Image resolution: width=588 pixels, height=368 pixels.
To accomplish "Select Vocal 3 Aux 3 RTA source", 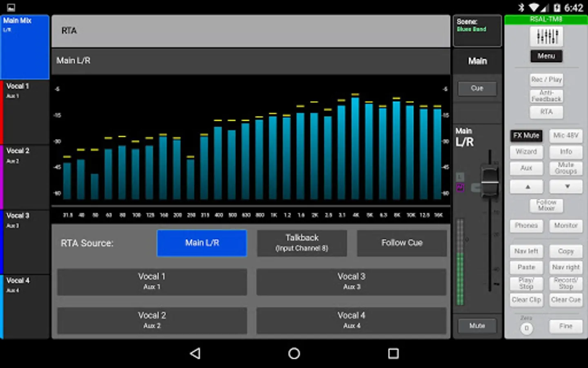I will tap(352, 282).
